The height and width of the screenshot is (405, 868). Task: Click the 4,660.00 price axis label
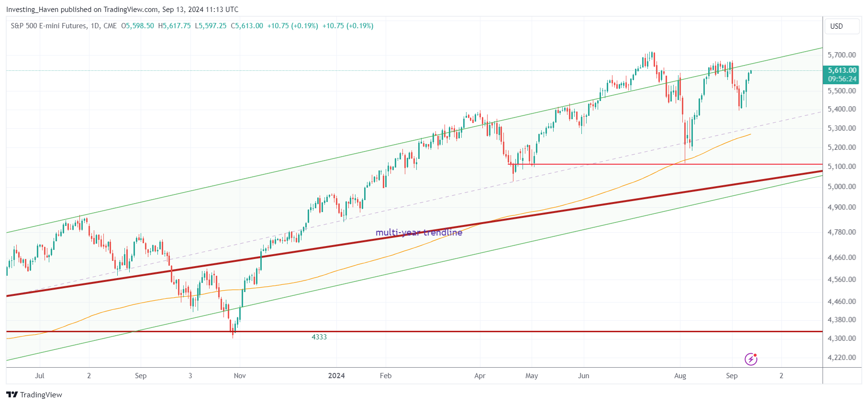(x=842, y=258)
